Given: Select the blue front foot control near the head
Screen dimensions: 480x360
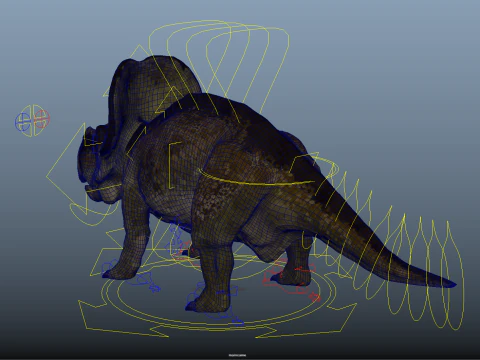Looking at the screenshot, I should [x=132, y=276].
